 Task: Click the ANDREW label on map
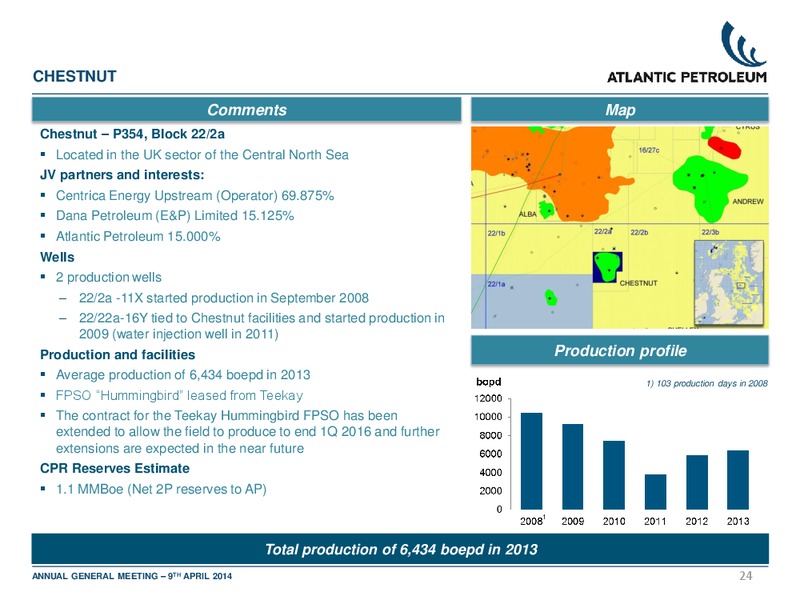[748, 202]
